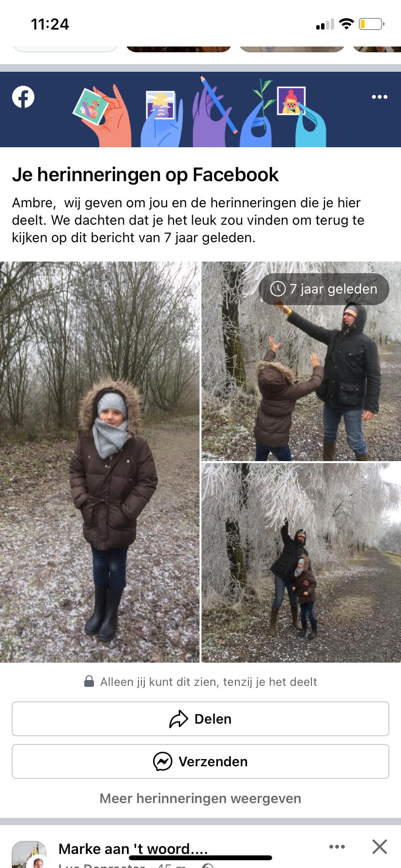The image size is (401, 868).
Task: Tap the battery indicator in status bar
Action: (x=371, y=24)
